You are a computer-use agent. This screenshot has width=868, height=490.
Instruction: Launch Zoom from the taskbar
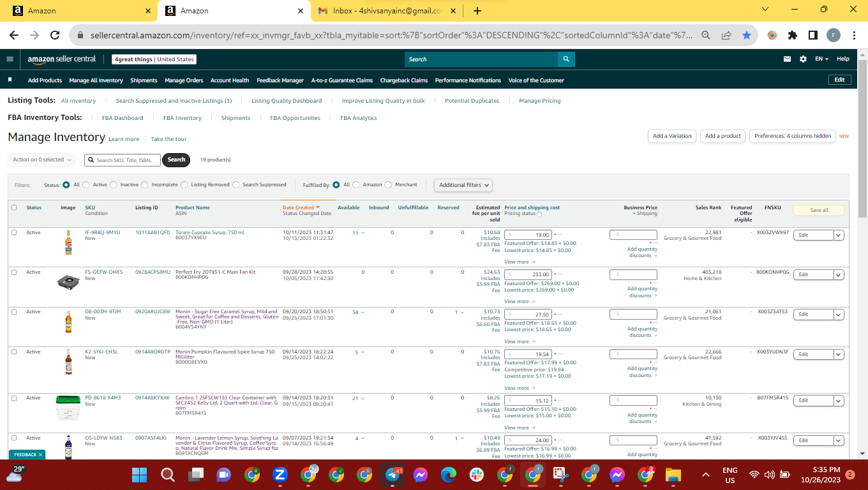tap(280, 475)
